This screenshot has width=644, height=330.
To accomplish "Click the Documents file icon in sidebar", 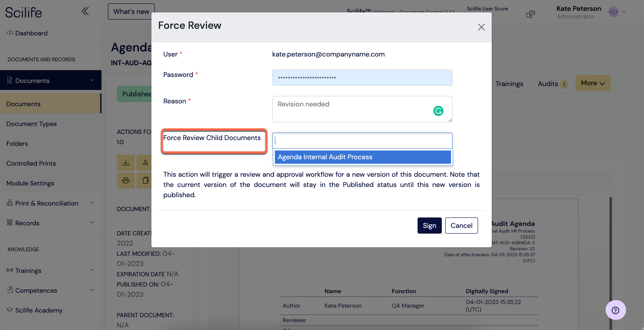I will tap(10, 80).
